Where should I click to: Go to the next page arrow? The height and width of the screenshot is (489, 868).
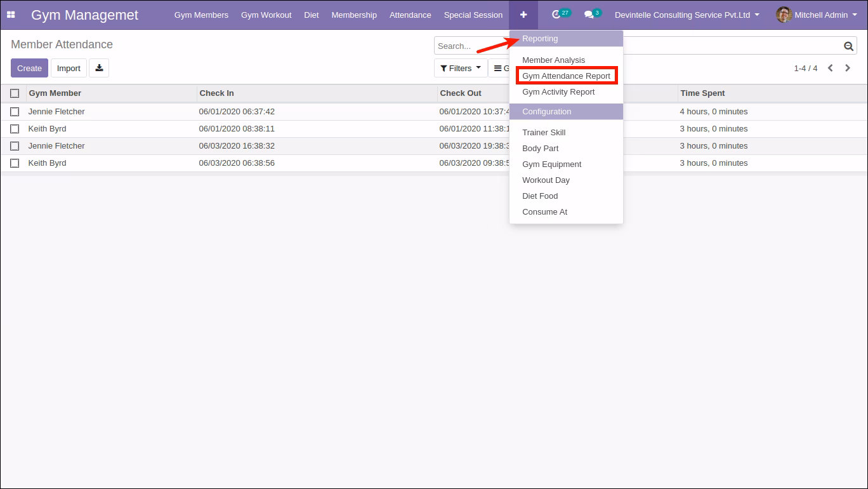point(848,68)
